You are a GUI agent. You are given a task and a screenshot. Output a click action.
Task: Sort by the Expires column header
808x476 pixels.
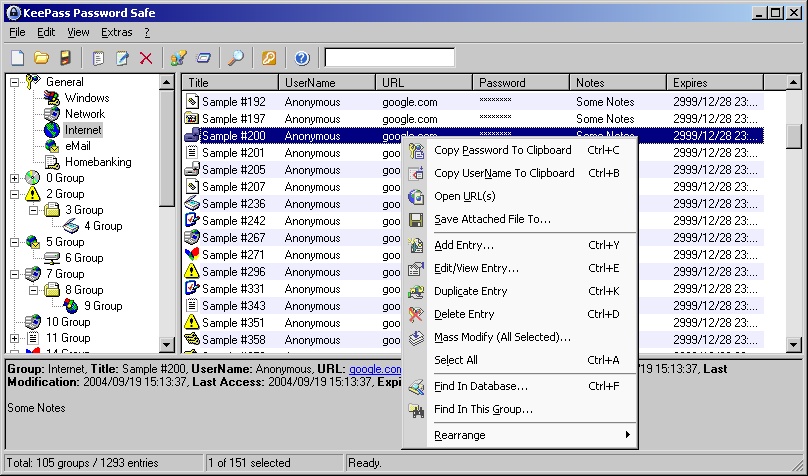tap(715, 82)
